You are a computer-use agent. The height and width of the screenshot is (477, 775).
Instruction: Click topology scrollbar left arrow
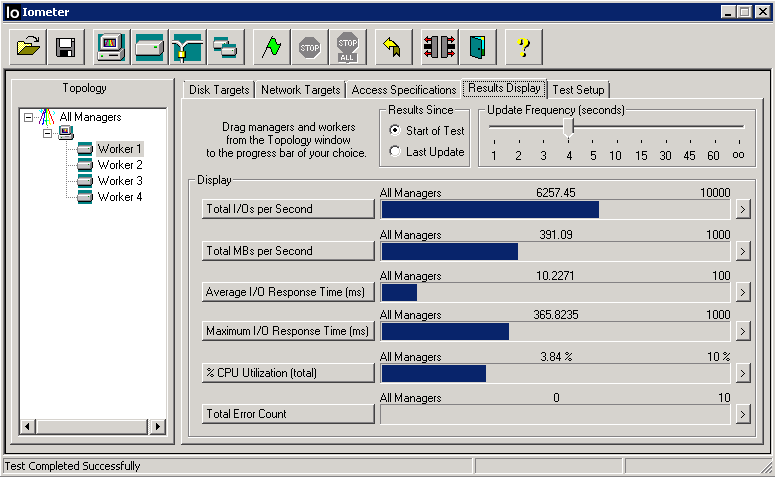point(28,426)
